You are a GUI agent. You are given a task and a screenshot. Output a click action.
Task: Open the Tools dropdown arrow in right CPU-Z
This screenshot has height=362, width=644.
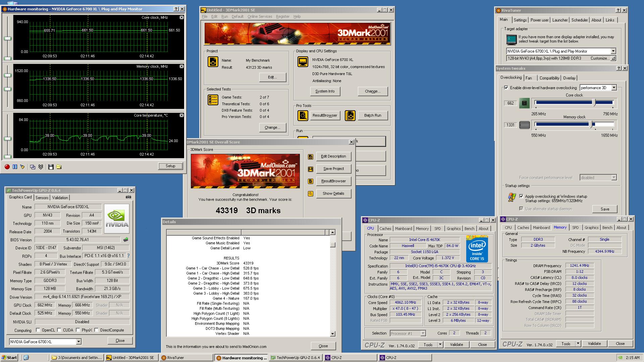coord(578,344)
